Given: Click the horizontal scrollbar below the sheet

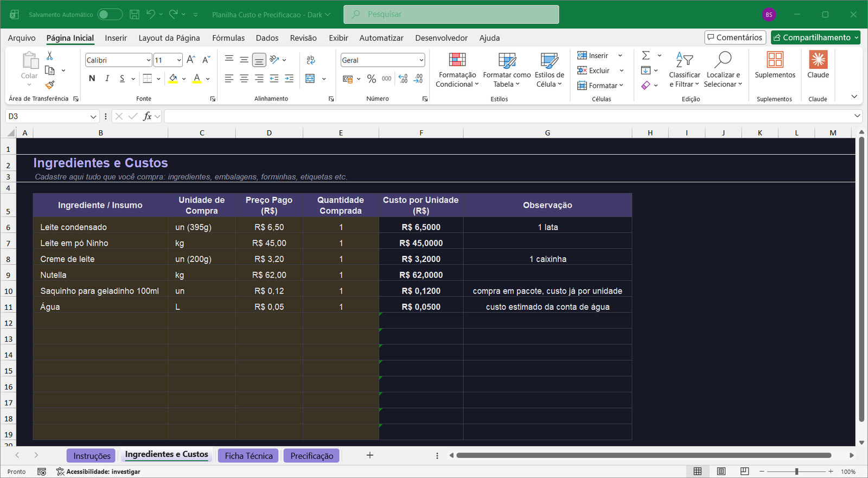Looking at the screenshot, I should (x=644, y=455).
